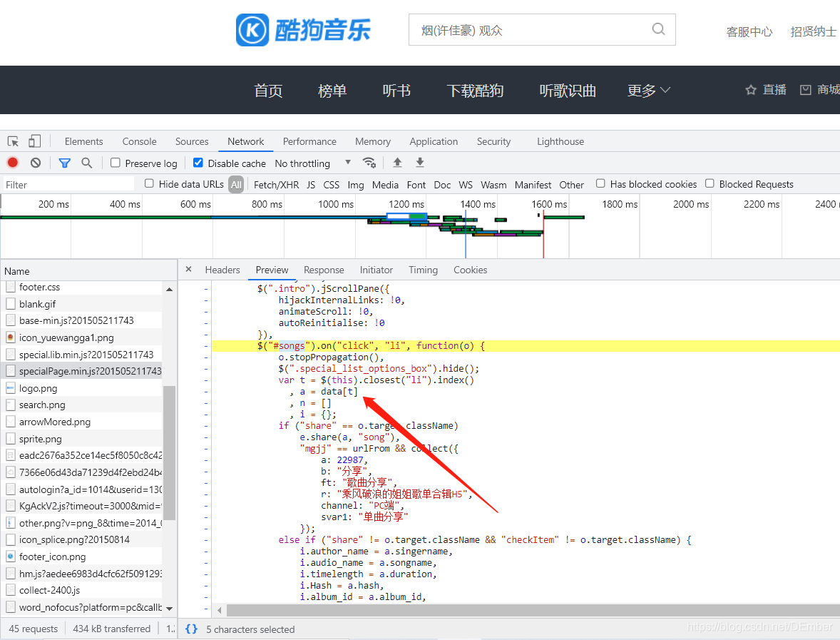Click icon beside footer_icon.png

tap(10, 557)
